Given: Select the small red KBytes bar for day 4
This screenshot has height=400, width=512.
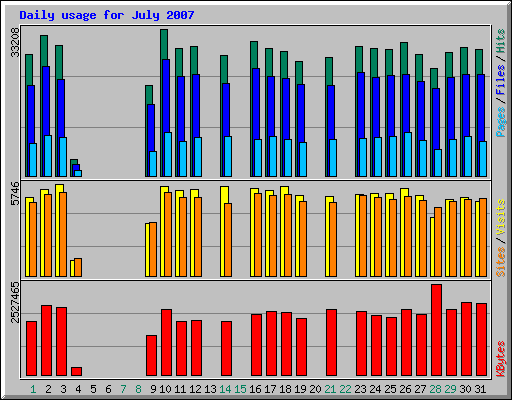Looking at the screenshot, I should [x=76, y=372].
